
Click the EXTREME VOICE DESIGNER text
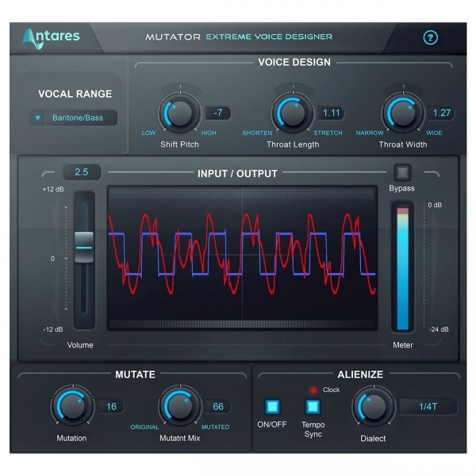pos(269,36)
